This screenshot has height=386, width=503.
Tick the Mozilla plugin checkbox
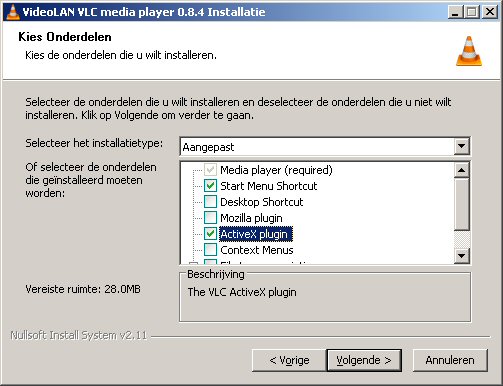(x=210, y=218)
